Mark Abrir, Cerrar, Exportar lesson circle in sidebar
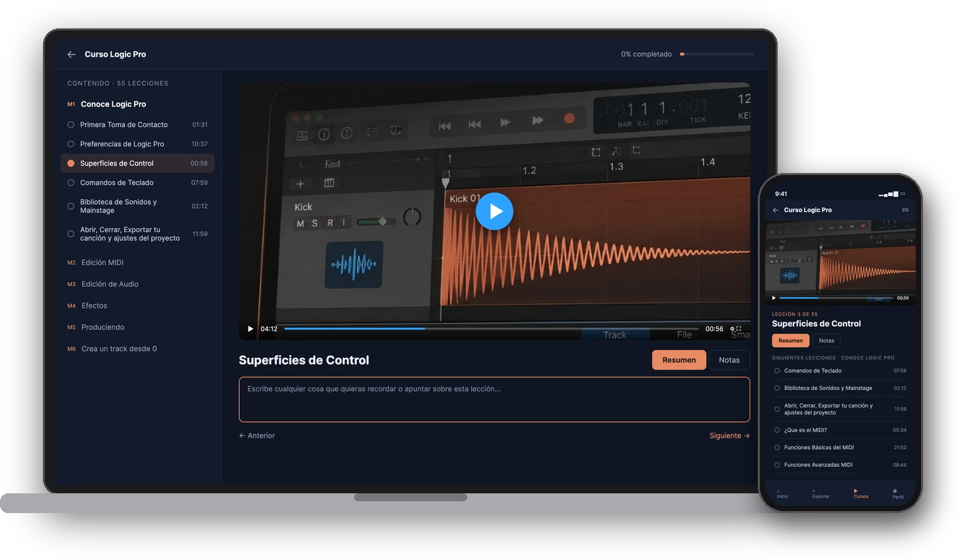 click(x=71, y=234)
